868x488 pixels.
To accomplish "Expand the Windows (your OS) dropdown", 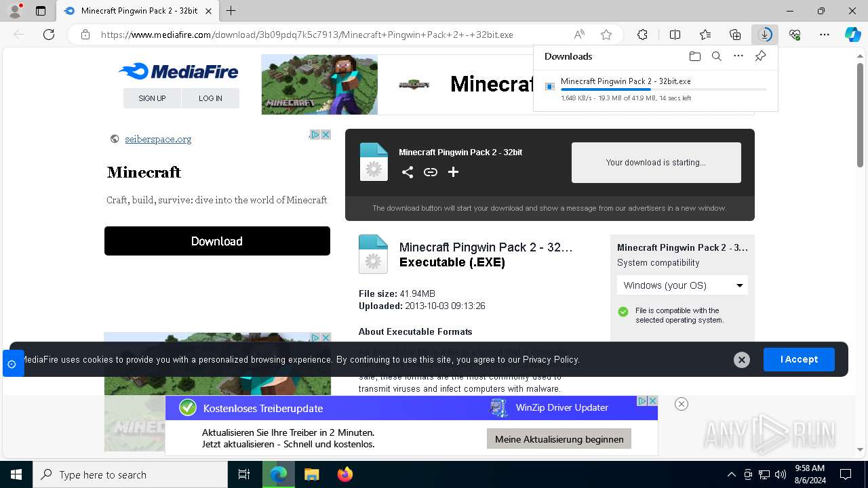I will tap(682, 285).
